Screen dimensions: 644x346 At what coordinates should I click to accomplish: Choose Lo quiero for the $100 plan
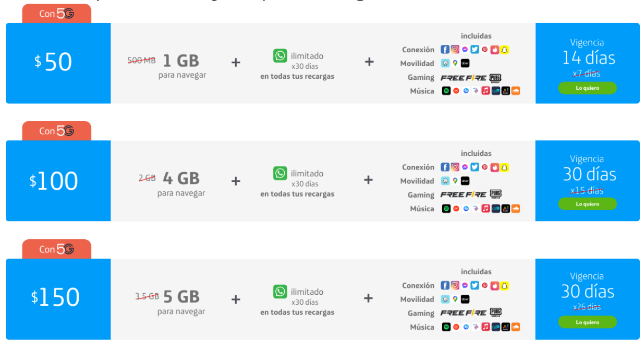click(587, 204)
